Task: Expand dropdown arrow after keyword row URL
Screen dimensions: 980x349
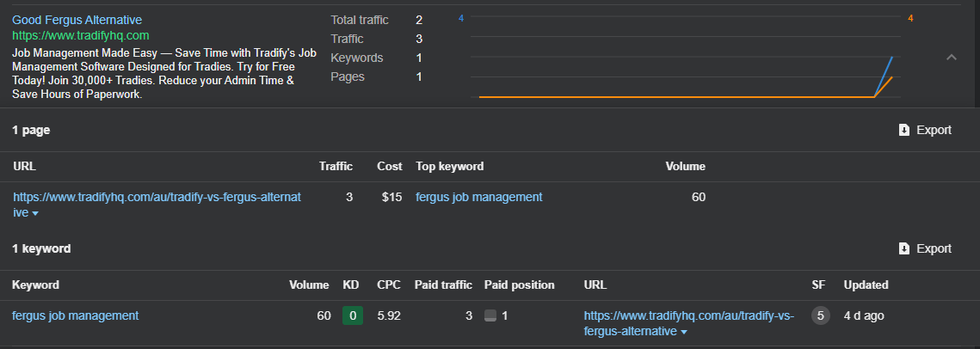Action: coord(684,332)
